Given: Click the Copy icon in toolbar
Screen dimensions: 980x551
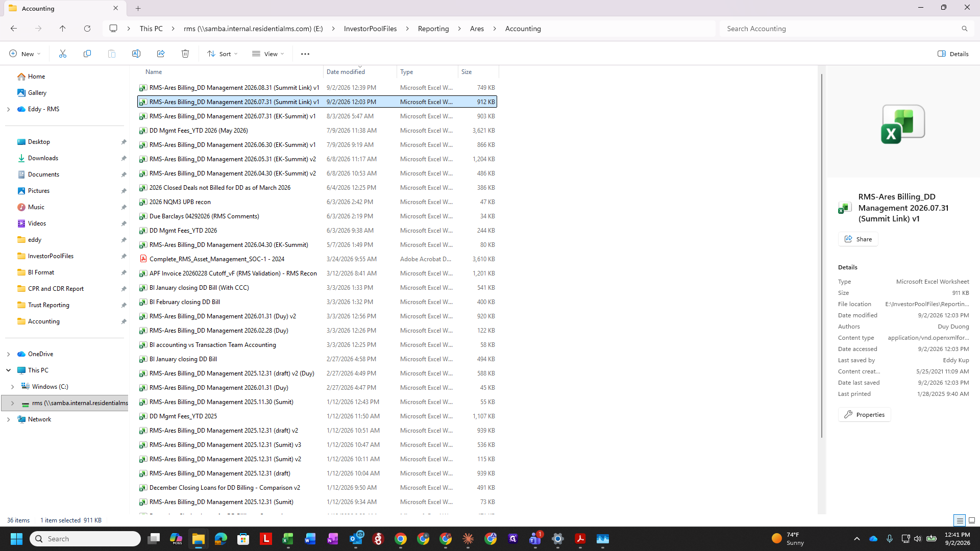Looking at the screenshot, I should [87, 54].
